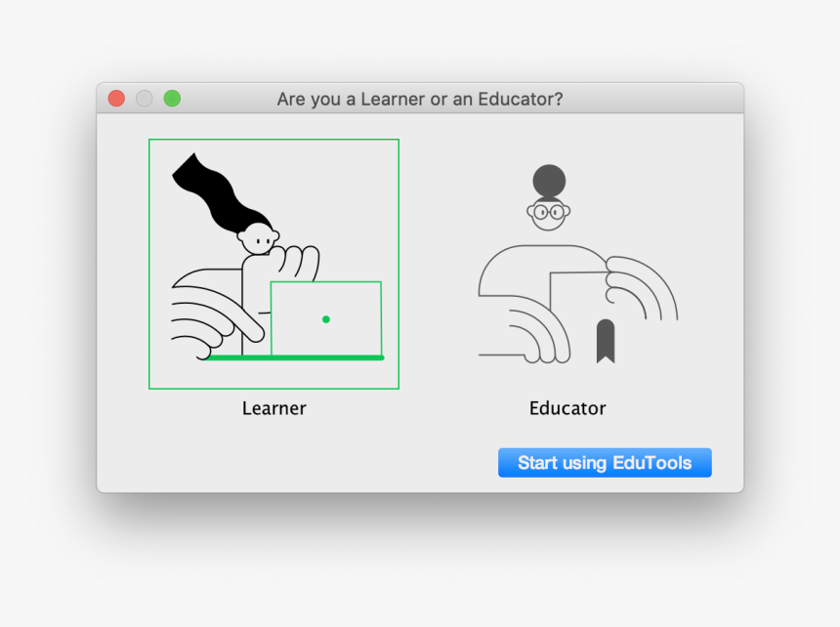The image size is (840, 627).
Task: Click the Start using EduTools button
Action: click(605, 463)
